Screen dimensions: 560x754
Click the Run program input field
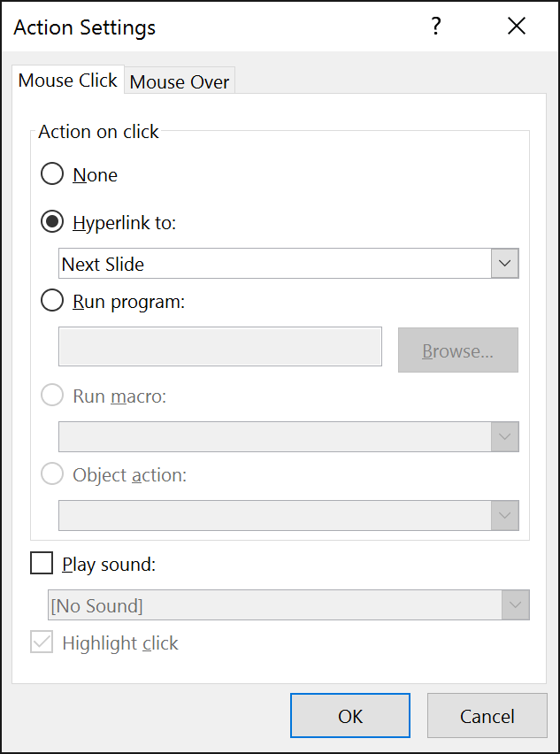pos(219,346)
